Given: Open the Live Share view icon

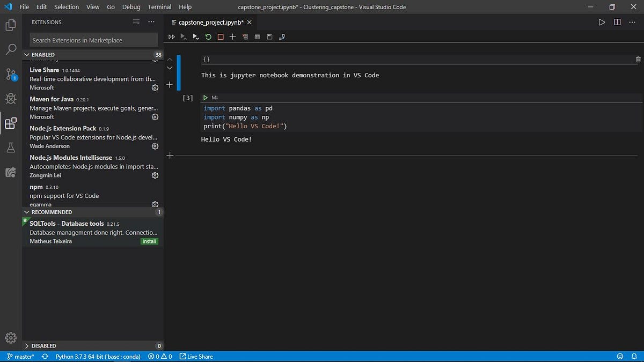Looking at the screenshot, I should pyautogui.click(x=11, y=172).
